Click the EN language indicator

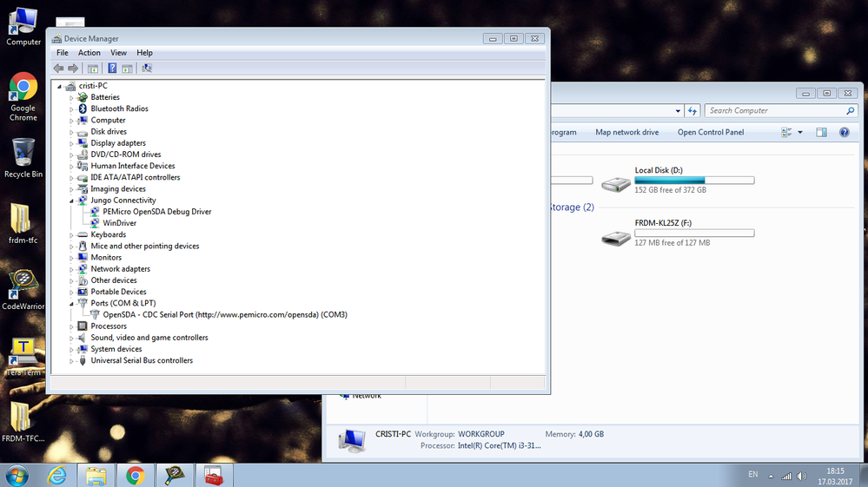752,474
